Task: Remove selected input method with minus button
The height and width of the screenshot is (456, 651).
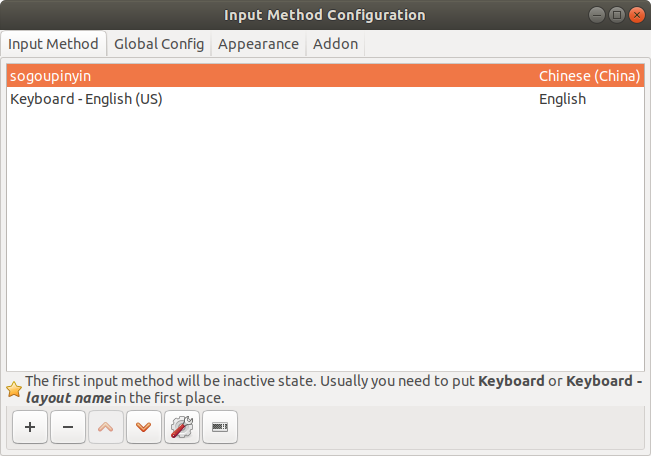Action: point(67,427)
